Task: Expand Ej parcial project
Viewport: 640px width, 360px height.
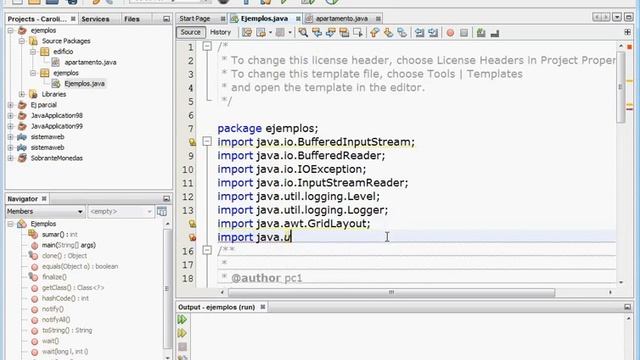Action: click(x=11, y=105)
